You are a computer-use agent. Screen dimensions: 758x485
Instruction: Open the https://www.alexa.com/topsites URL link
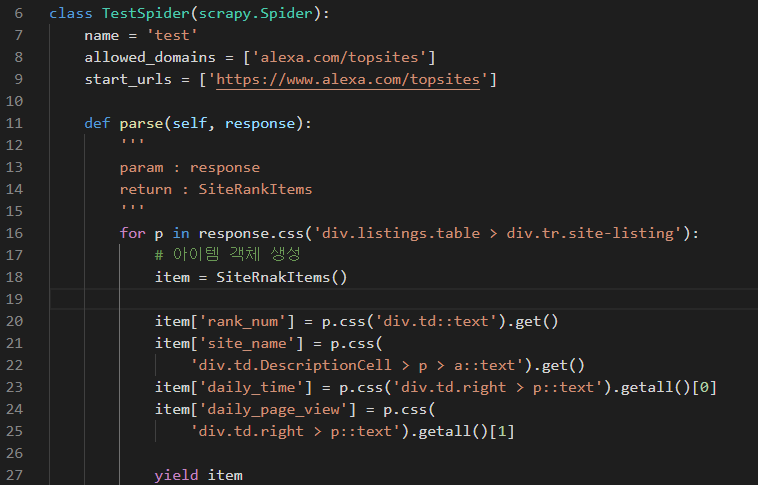[x=348, y=79]
